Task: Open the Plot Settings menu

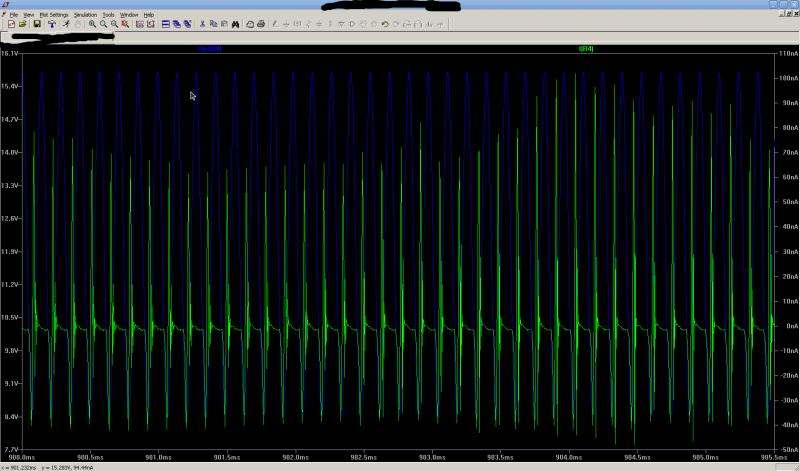Action: 54,15
